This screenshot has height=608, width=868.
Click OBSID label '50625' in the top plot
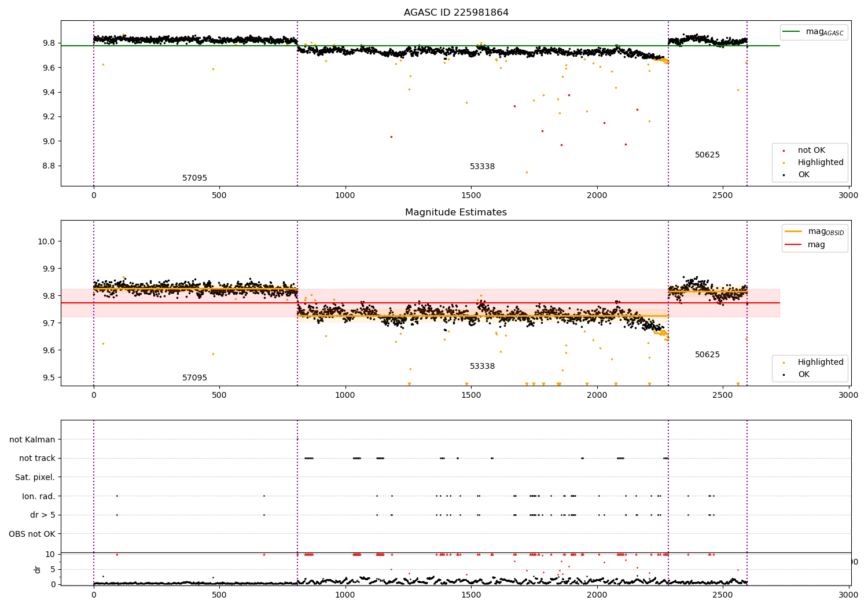point(707,155)
